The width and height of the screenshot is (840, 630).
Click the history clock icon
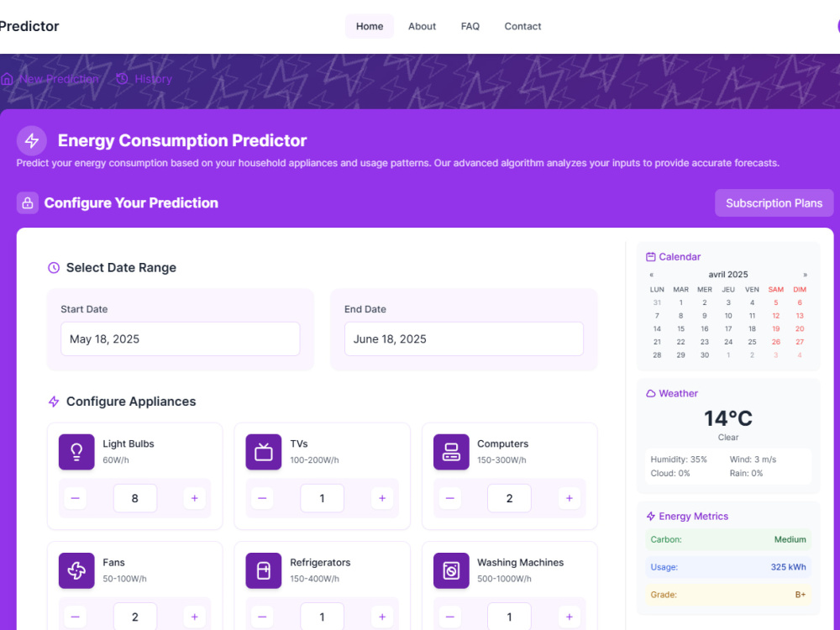(x=122, y=79)
